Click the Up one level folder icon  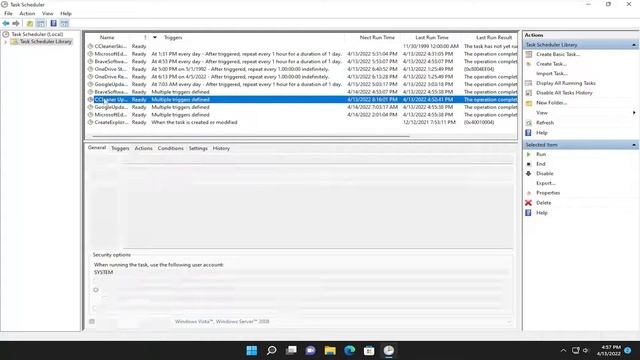coord(30,24)
